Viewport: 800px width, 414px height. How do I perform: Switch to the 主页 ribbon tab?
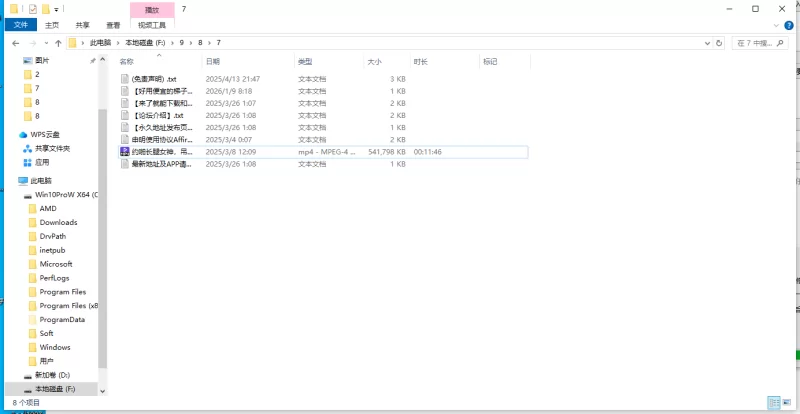52,25
